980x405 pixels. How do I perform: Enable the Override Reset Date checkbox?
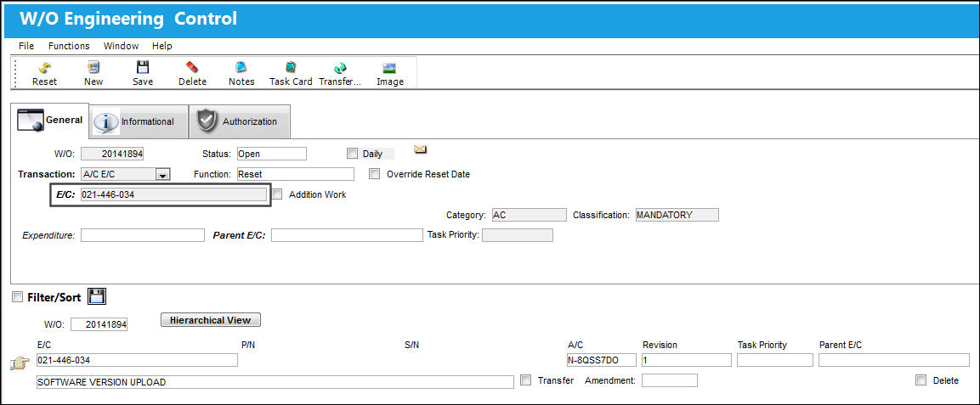point(374,174)
